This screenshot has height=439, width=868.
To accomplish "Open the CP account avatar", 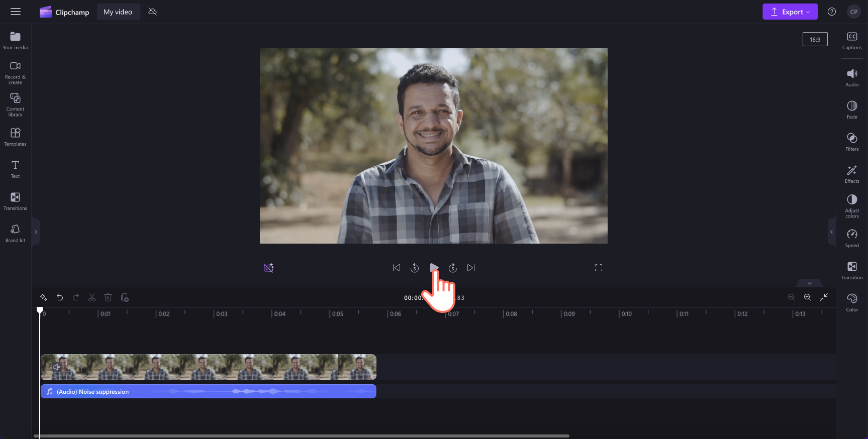I will coord(853,12).
